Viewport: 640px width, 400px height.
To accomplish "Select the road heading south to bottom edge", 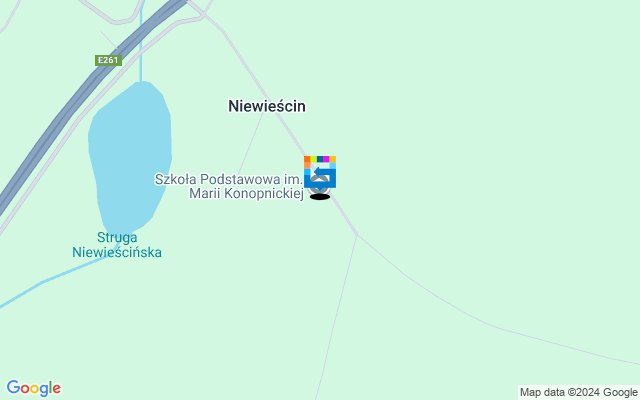I will click(337, 316).
